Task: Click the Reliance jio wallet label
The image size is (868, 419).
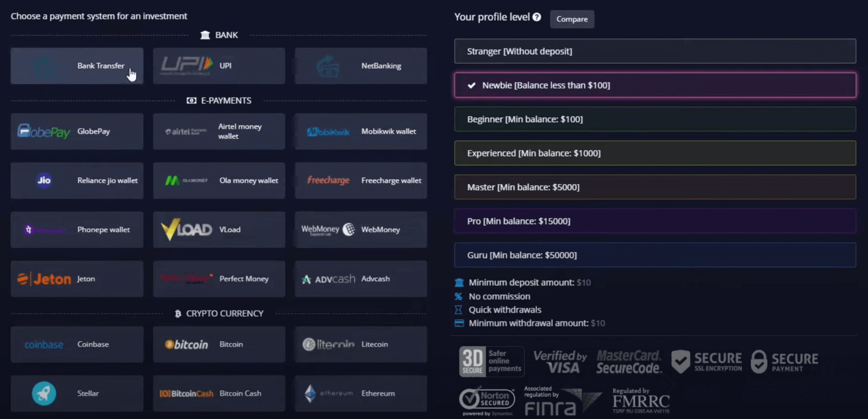Action: coord(107,180)
